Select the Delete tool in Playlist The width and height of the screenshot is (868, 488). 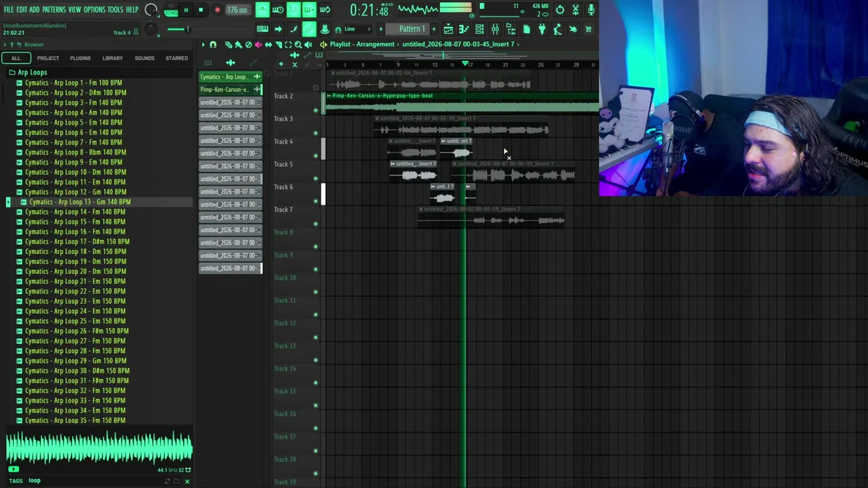[x=248, y=45]
